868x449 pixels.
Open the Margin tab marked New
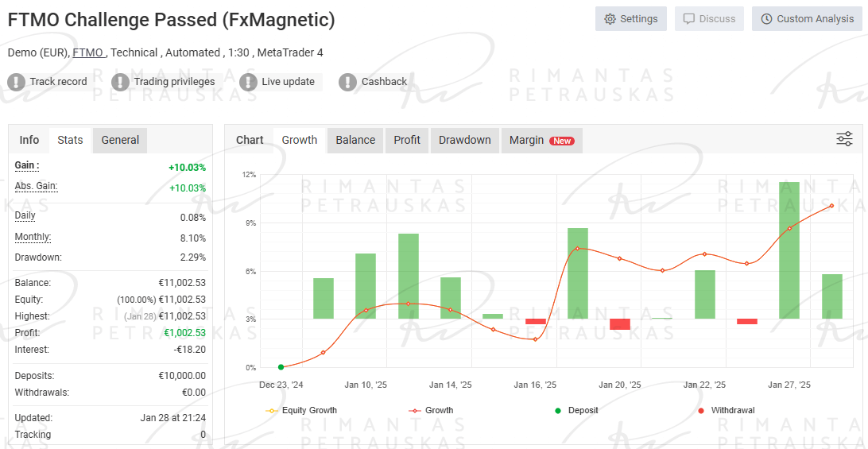point(542,140)
